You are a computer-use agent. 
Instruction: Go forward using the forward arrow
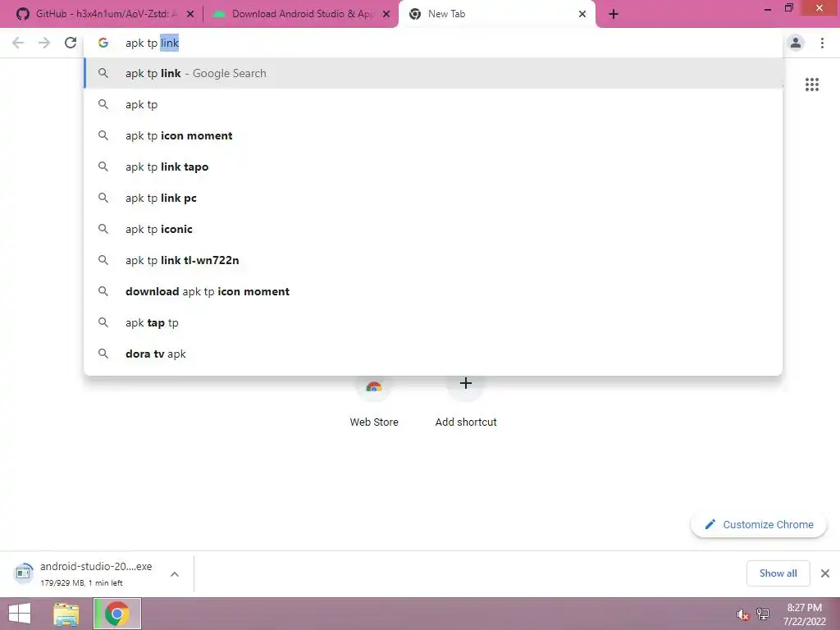44,43
